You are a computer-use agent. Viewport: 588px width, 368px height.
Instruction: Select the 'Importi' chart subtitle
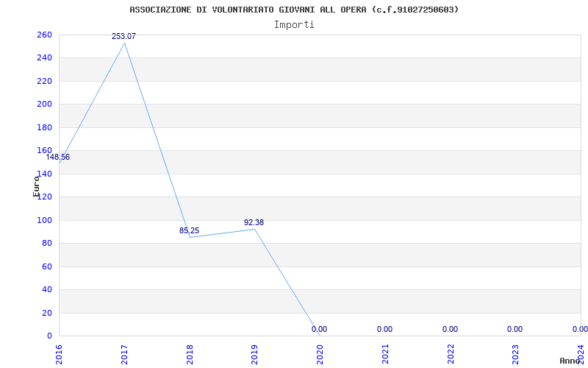pos(294,25)
